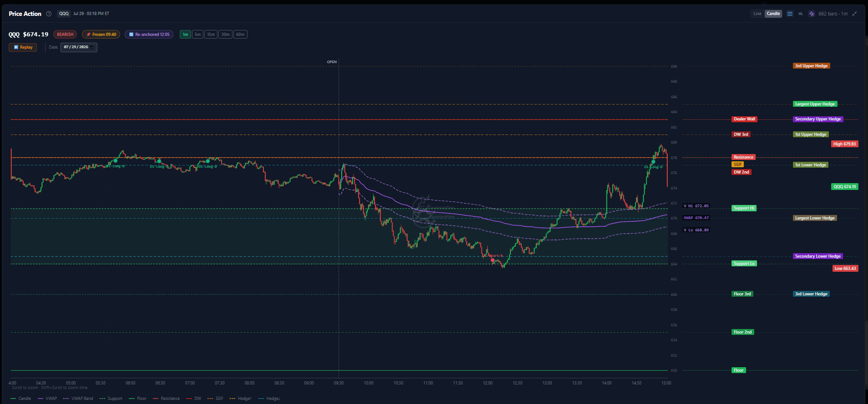Click the Low 663.43 price tag
Screen dimensions: 868x404
coord(845,269)
